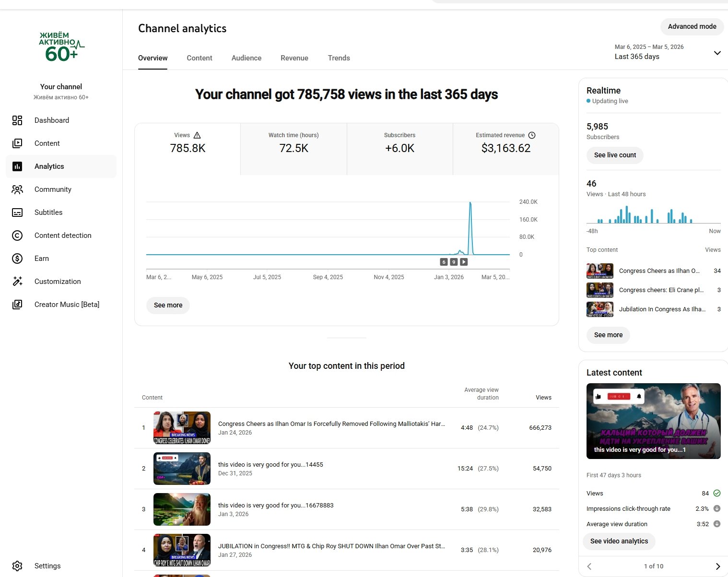Open Dashboard from the sidebar icon
Screen dimensions: 728x577
point(17,120)
